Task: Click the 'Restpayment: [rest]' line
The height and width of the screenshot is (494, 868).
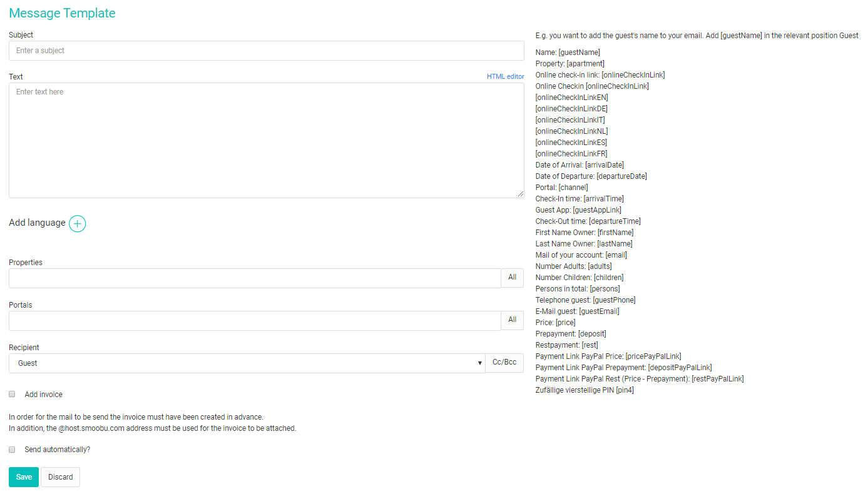Action: tap(567, 345)
